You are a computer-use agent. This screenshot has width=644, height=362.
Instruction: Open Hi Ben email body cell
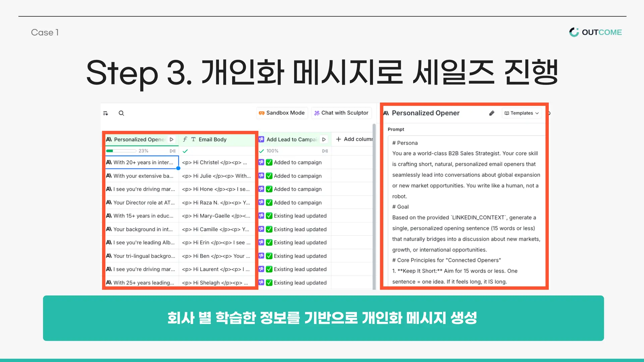(217, 256)
